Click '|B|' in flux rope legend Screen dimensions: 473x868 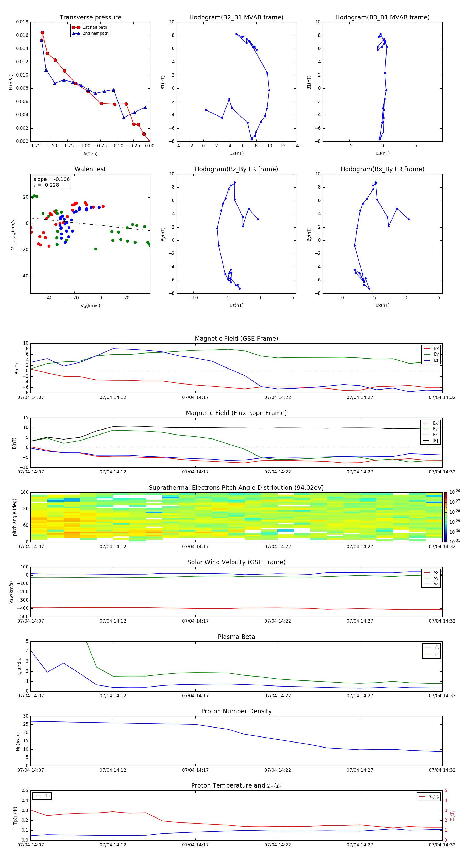pos(431,441)
